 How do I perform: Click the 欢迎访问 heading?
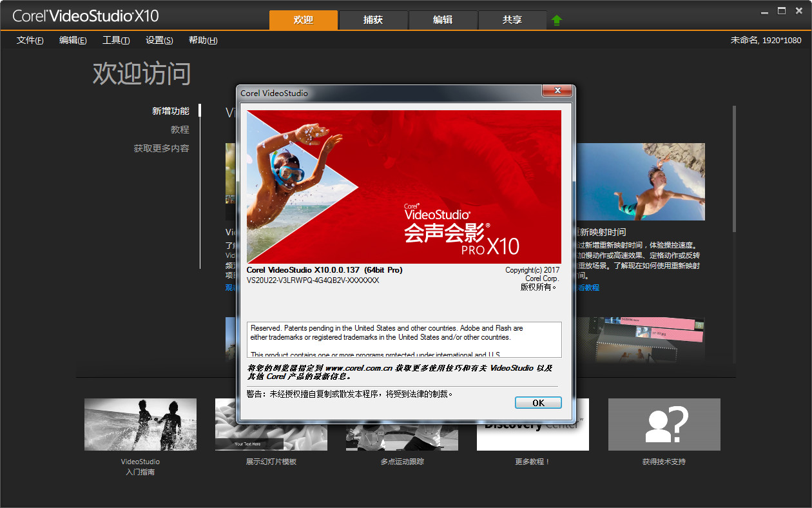[x=142, y=73]
